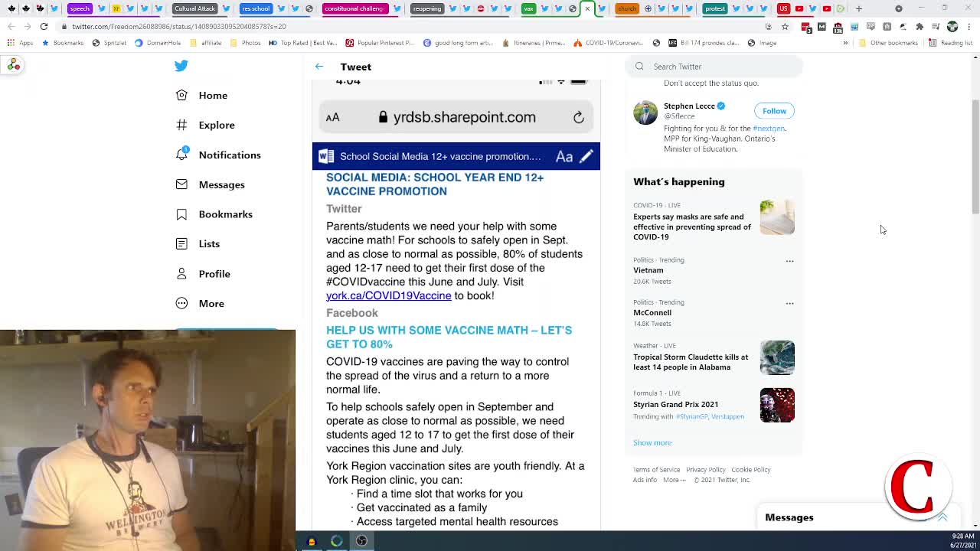Open Explore in the Twitter sidebar
Viewport: 980px width, 551px height.
pos(217,125)
